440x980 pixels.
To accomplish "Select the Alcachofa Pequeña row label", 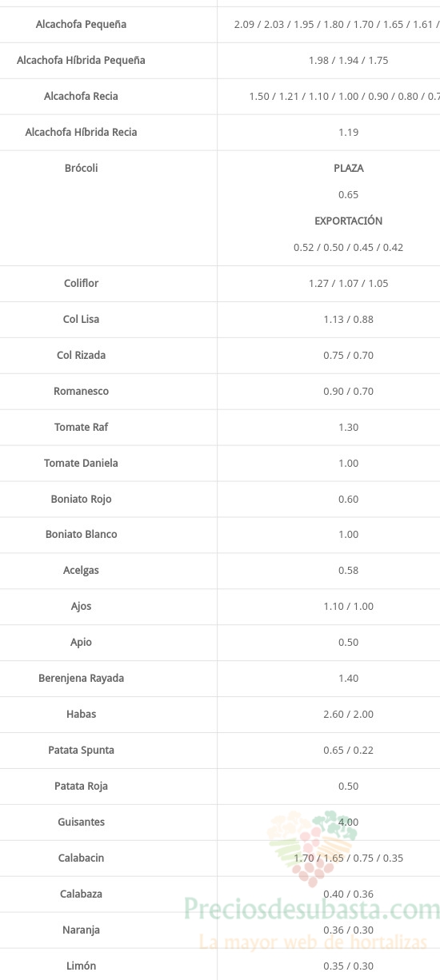I will coord(81,25).
